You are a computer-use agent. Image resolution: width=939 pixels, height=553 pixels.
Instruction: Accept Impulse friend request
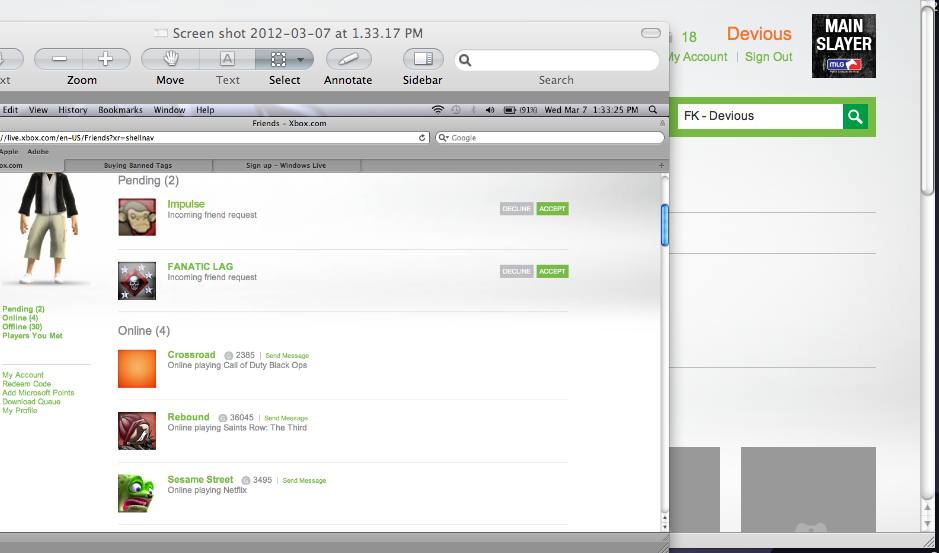[x=552, y=208]
